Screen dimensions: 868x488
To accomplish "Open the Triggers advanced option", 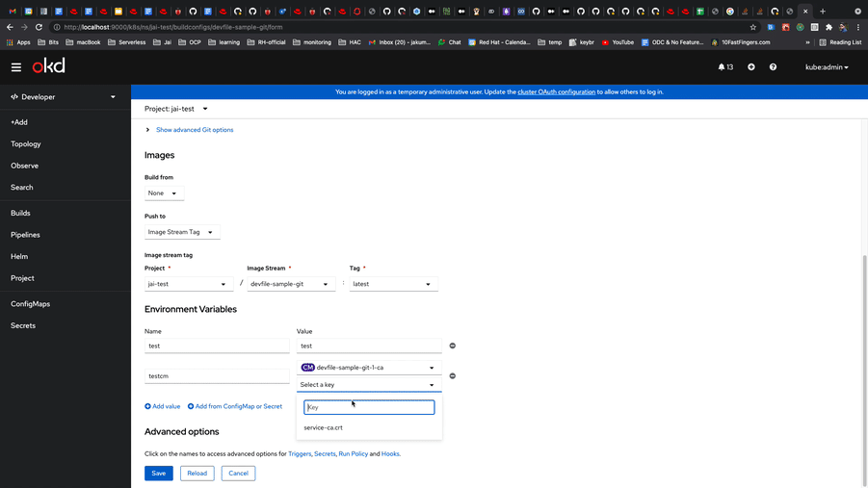I will pyautogui.click(x=300, y=453).
